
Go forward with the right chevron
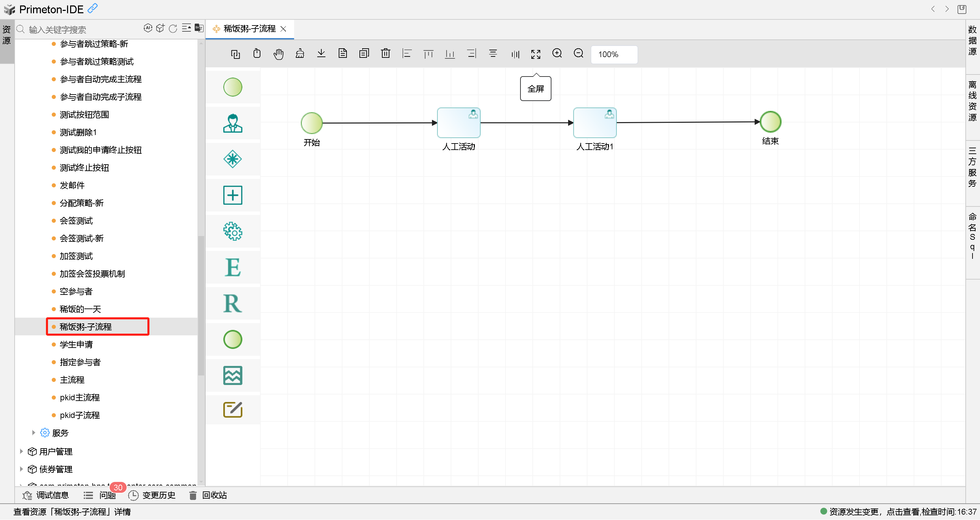pyautogui.click(x=947, y=9)
